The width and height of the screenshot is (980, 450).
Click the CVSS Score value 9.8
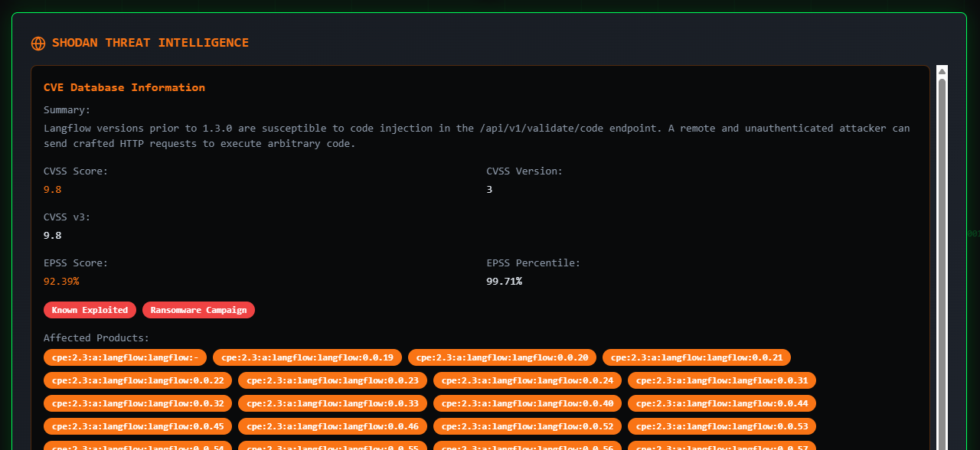[52, 189]
